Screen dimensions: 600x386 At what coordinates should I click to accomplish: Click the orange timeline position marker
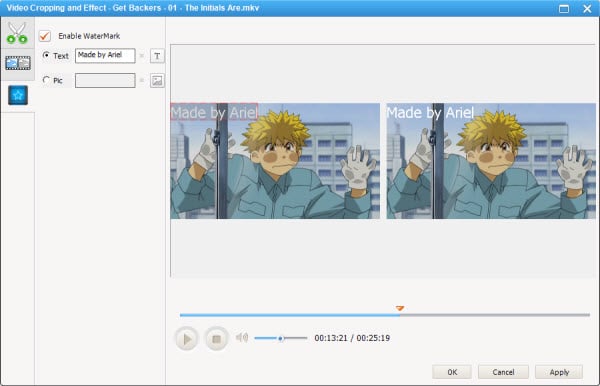[x=400, y=308]
